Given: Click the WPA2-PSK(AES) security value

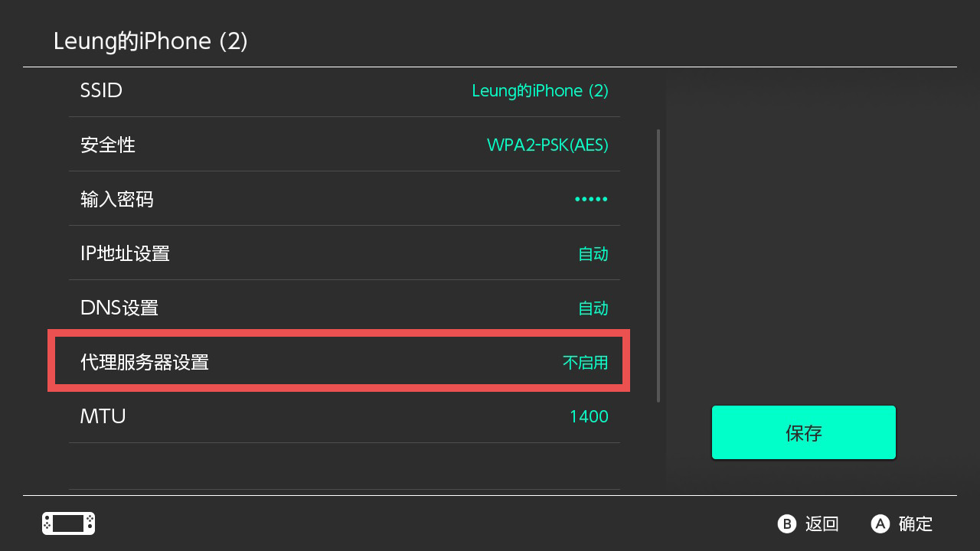Looking at the screenshot, I should tap(547, 145).
